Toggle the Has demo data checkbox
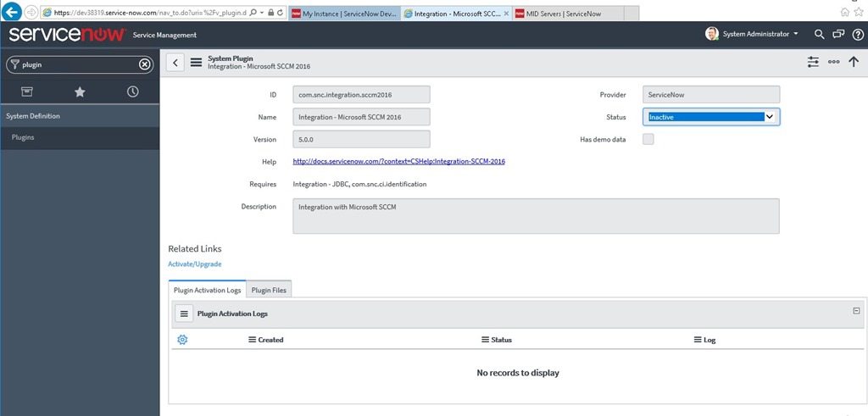The image size is (868, 416). (x=648, y=140)
